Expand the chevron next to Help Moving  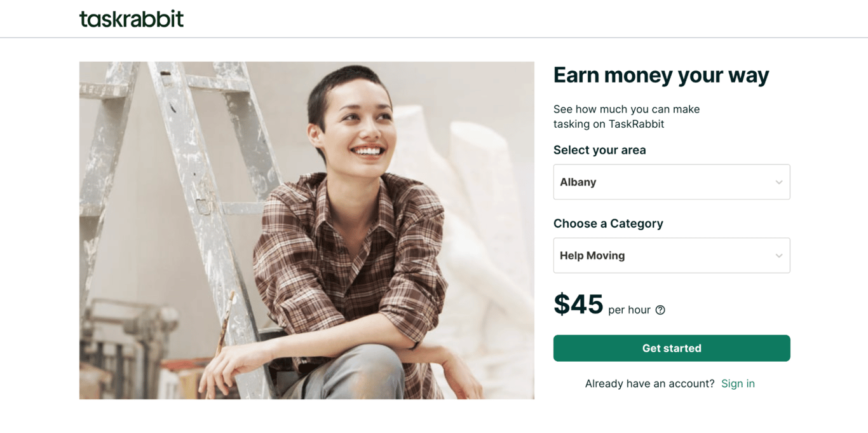(x=779, y=255)
